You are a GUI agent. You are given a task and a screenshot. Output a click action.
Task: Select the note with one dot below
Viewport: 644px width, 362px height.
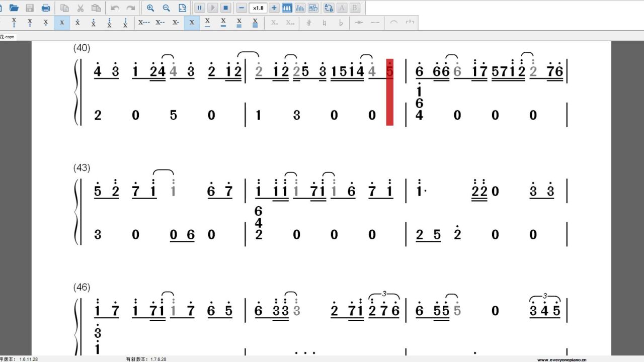(46, 23)
